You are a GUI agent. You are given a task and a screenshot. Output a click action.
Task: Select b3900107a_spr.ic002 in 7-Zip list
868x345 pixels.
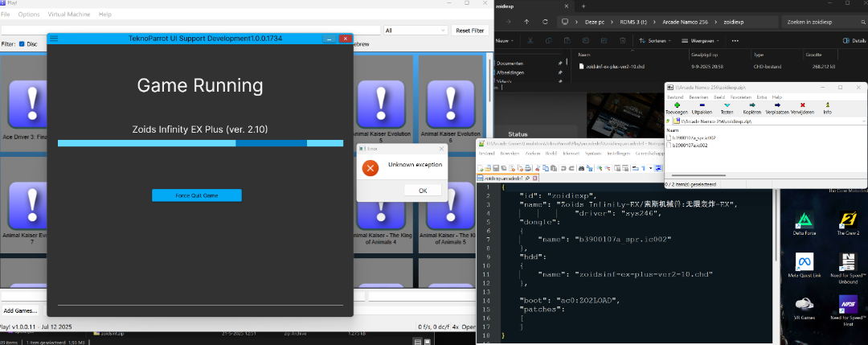[x=691, y=138]
